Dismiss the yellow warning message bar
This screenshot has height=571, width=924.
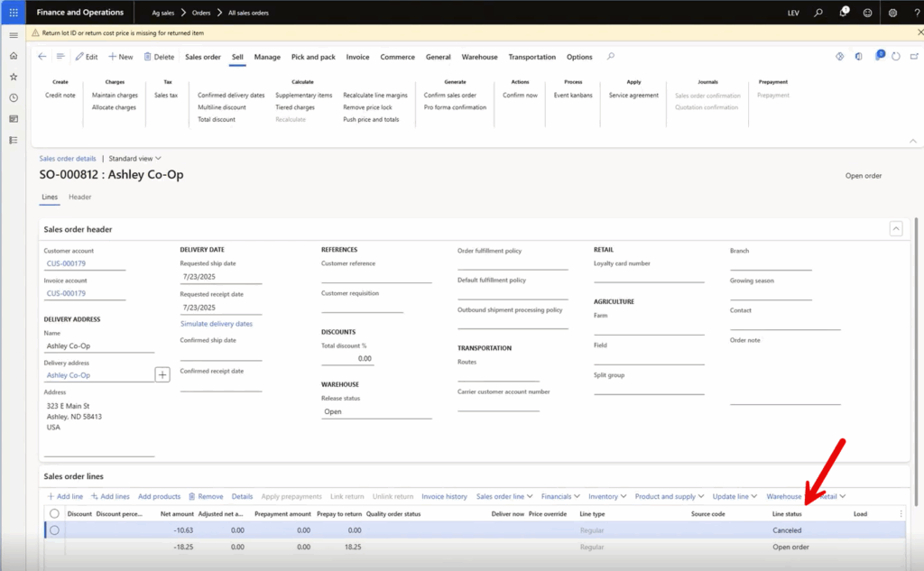click(x=919, y=32)
